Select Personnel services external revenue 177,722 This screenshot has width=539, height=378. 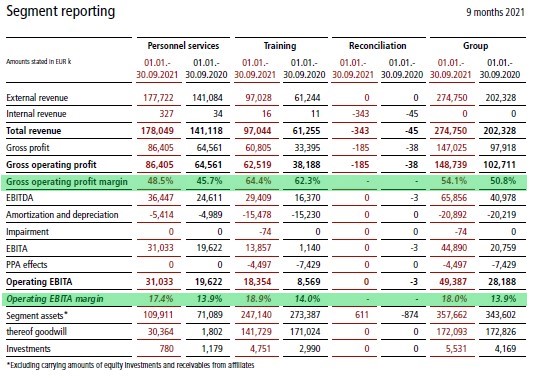pyautogui.click(x=158, y=98)
